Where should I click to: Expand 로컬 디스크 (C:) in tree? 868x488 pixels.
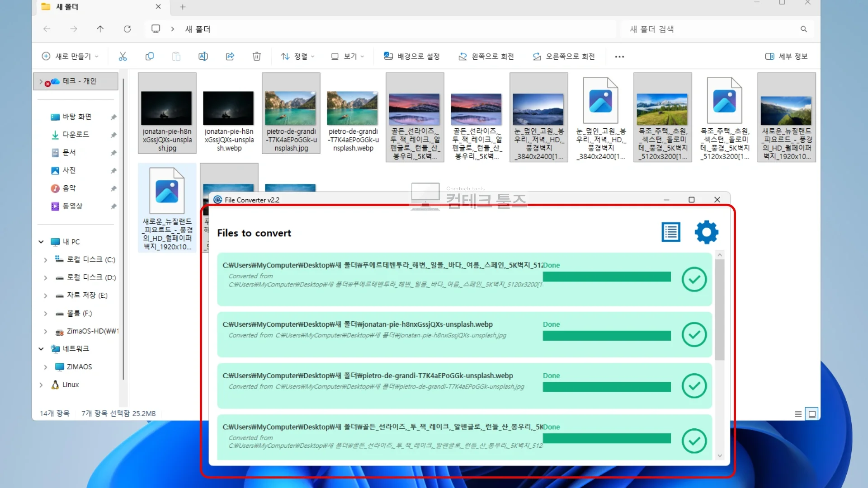[x=45, y=260]
